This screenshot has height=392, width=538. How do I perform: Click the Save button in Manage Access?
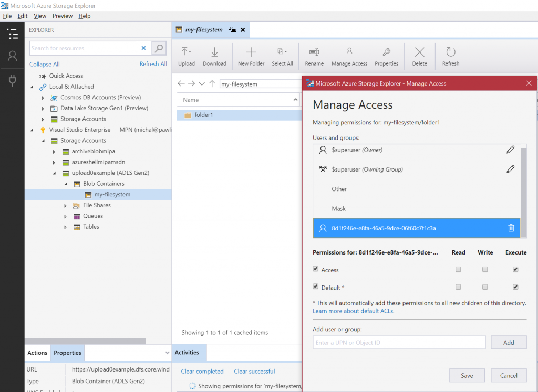click(467, 375)
